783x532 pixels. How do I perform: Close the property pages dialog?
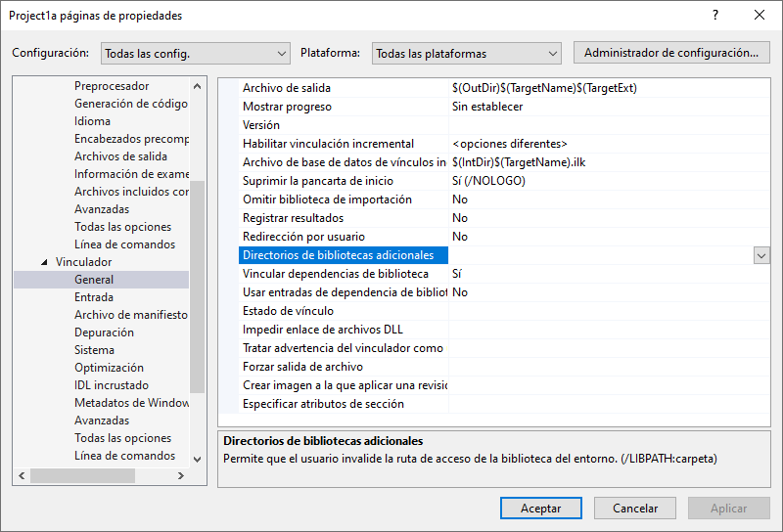pos(760,15)
